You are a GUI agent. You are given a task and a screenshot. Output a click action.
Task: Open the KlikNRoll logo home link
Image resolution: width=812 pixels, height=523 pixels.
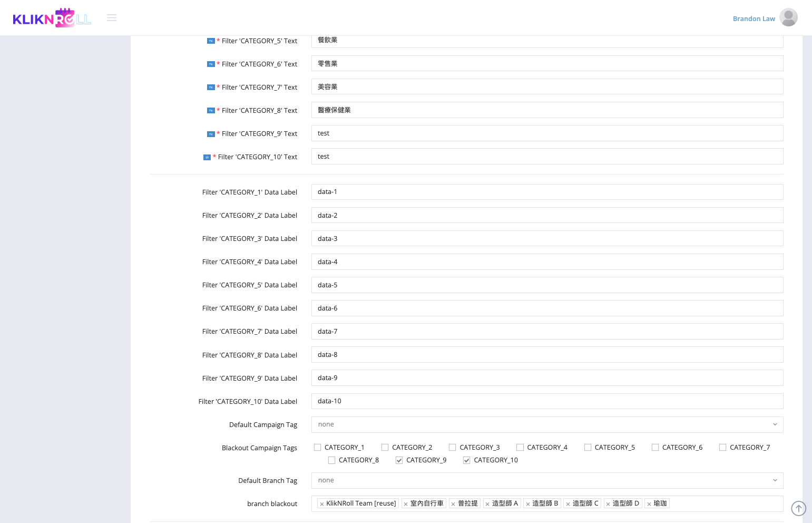click(x=52, y=18)
